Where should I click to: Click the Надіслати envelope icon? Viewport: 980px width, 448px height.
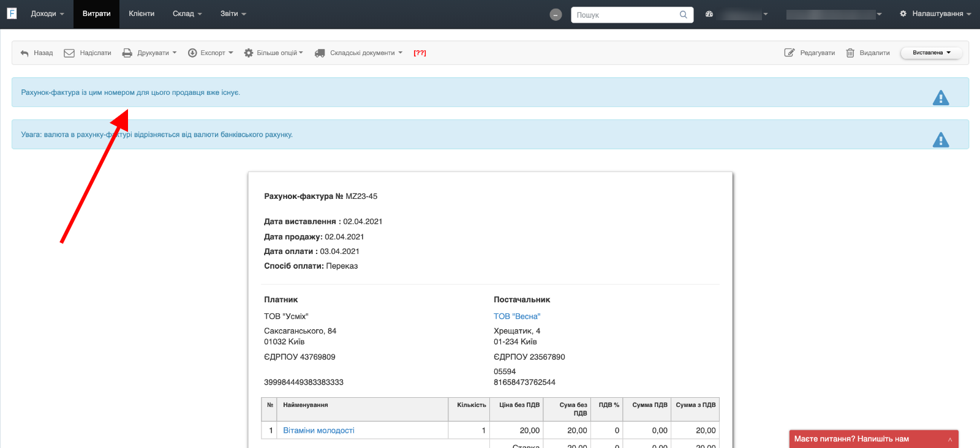pos(69,53)
